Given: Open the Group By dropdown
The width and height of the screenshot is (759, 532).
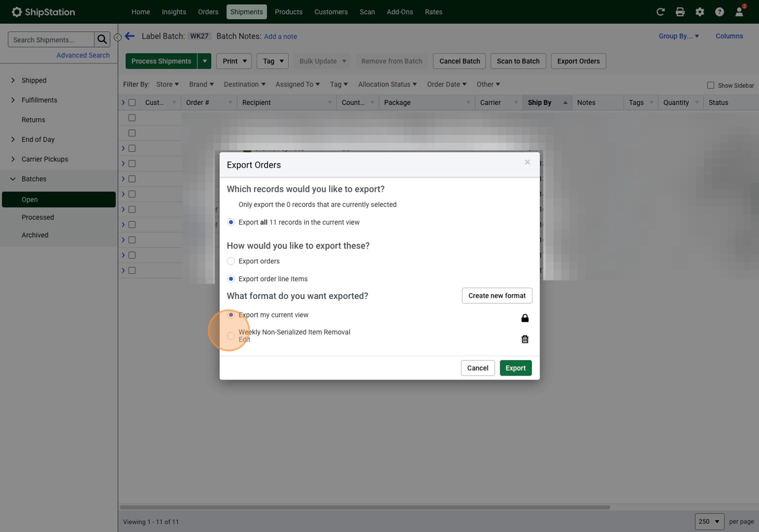Looking at the screenshot, I should (678, 36).
